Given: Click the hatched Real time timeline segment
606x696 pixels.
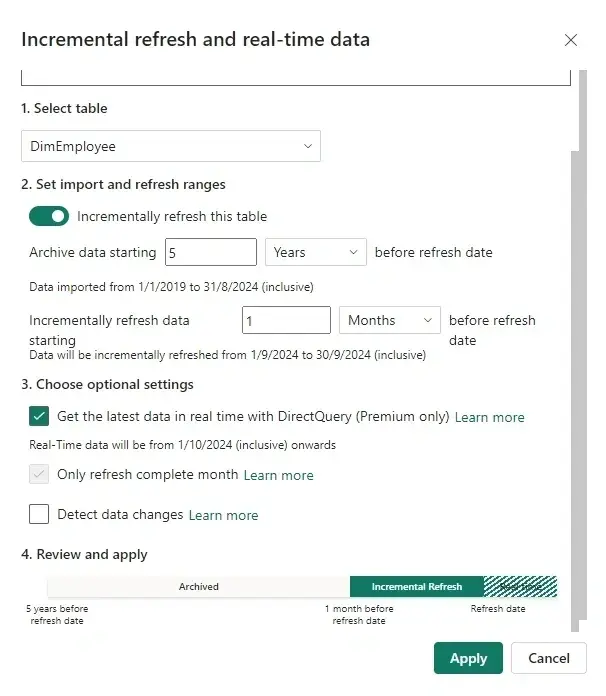Looking at the screenshot, I should pyautogui.click(x=520, y=587).
